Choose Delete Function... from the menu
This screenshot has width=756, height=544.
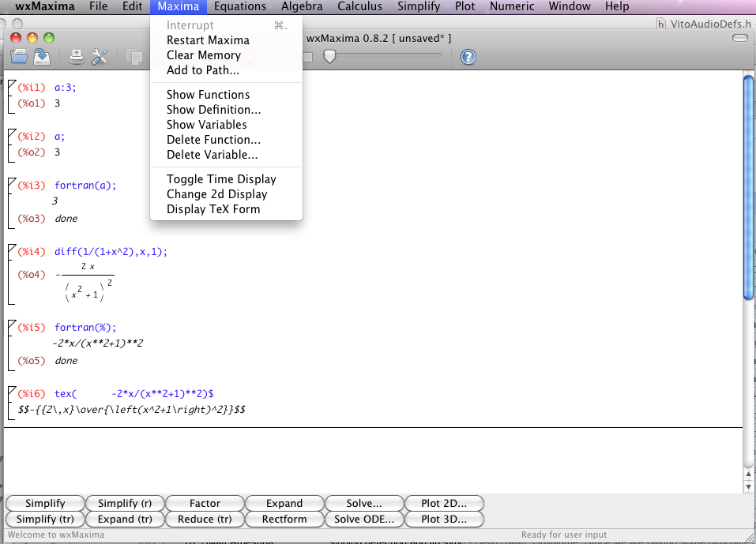click(226, 139)
